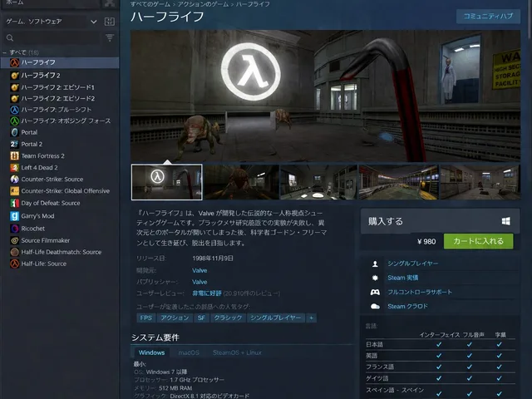Go to すべてのゲーム breadcrumb
The width and height of the screenshot is (532, 399).
pos(150,4)
